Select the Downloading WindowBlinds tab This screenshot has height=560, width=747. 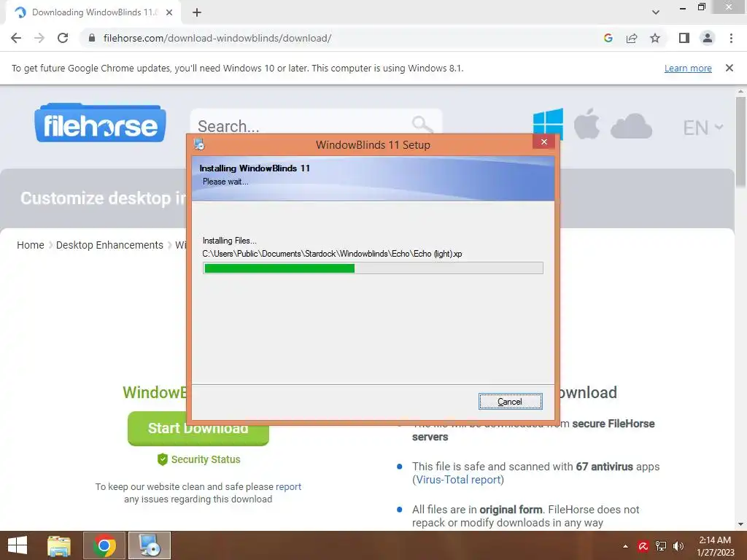pos(93,12)
